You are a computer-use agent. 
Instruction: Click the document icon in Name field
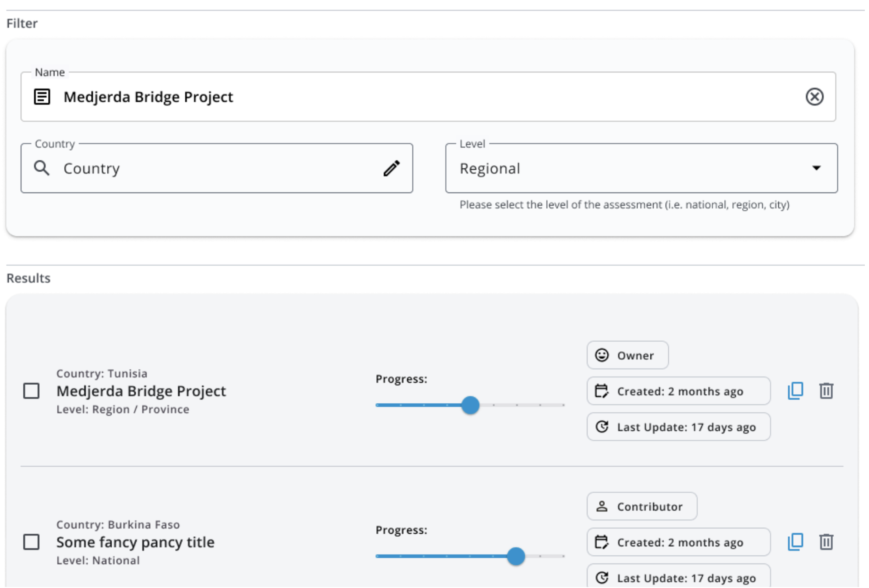(x=42, y=97)
